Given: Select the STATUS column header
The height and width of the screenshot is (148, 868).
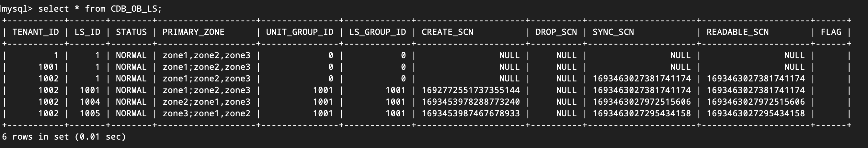Looking at the screenshot, I should point(131,32).
